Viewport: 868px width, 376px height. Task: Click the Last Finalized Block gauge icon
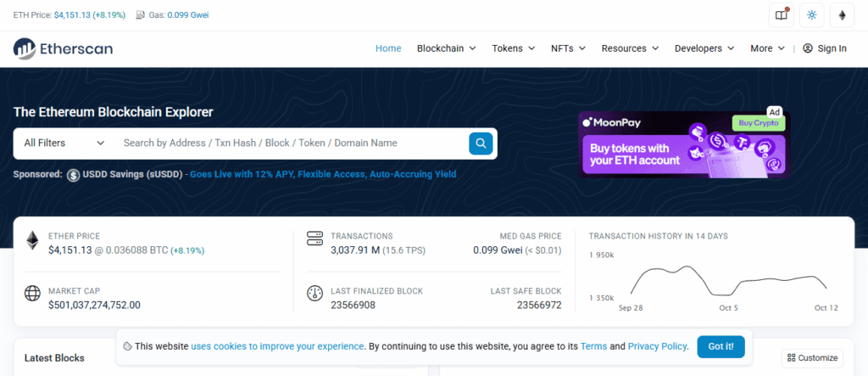click(x=314, y=294)
